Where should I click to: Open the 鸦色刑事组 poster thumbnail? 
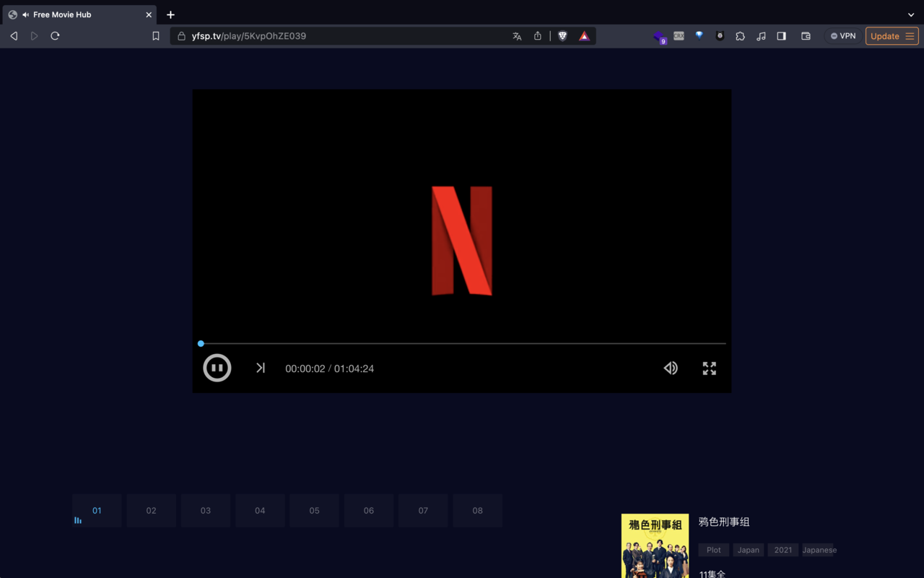point(655,545)
